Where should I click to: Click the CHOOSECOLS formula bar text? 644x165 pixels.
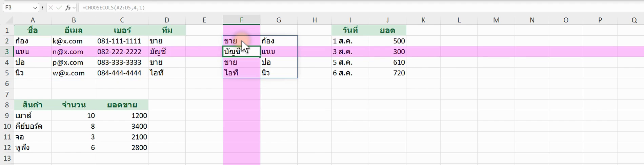114,7
